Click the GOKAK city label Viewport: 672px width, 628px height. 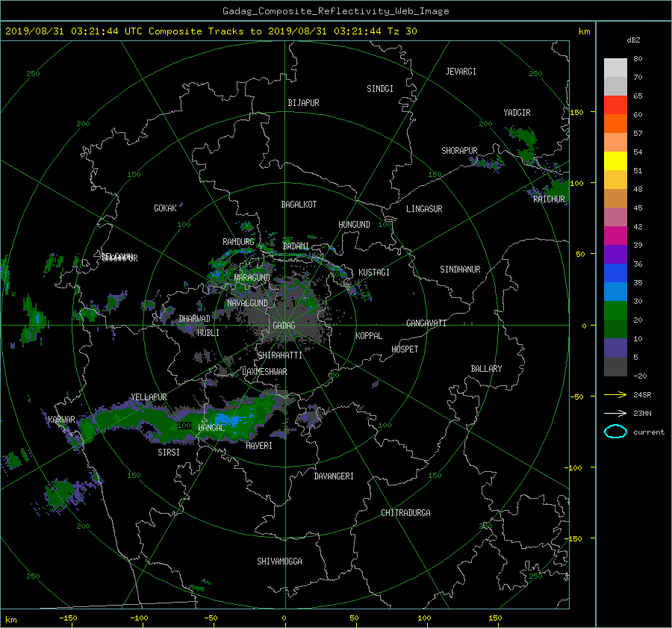click(x=165, y=208)
